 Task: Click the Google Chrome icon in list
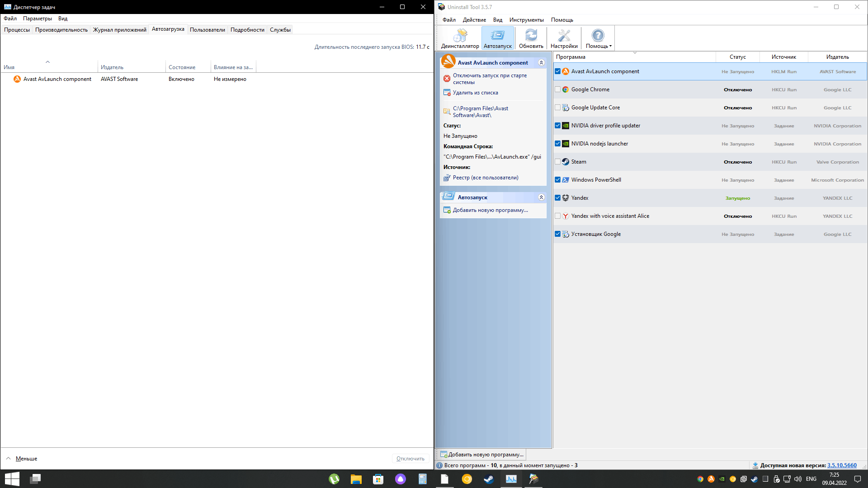(x=566, y=89)
